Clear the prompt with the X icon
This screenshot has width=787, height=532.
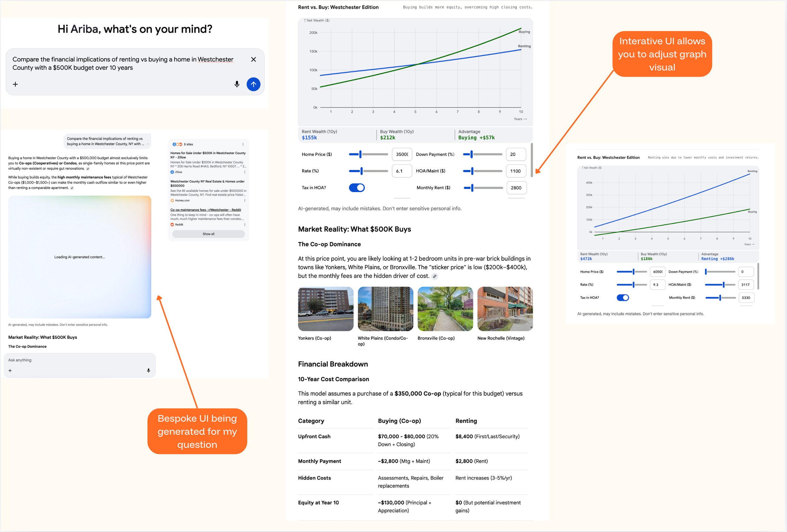[253, 59]
